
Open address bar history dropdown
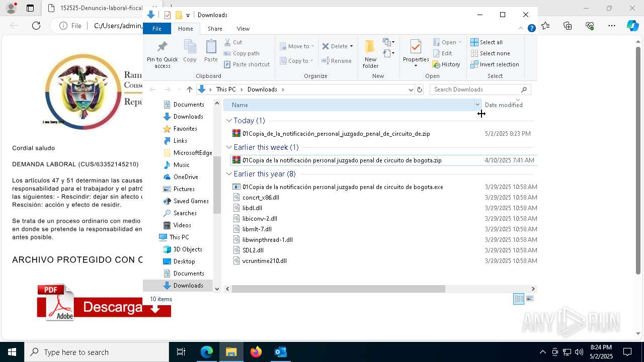[411, 89]
